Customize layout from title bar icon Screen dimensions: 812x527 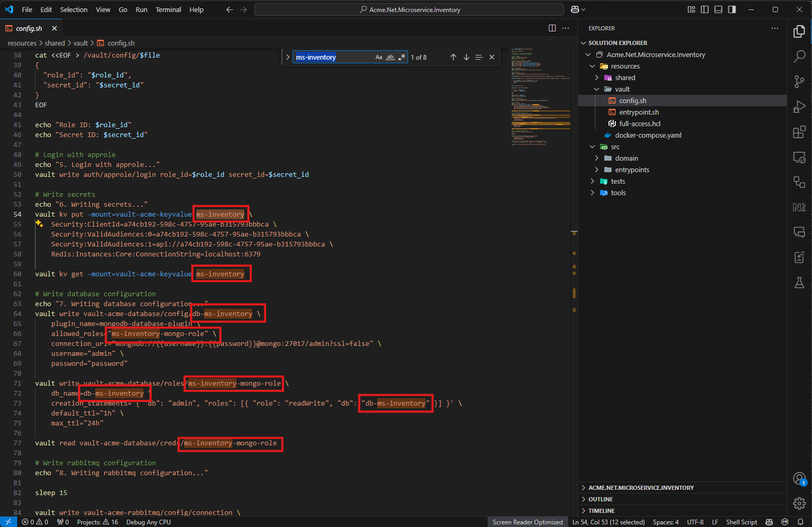(x=691, y=9)
